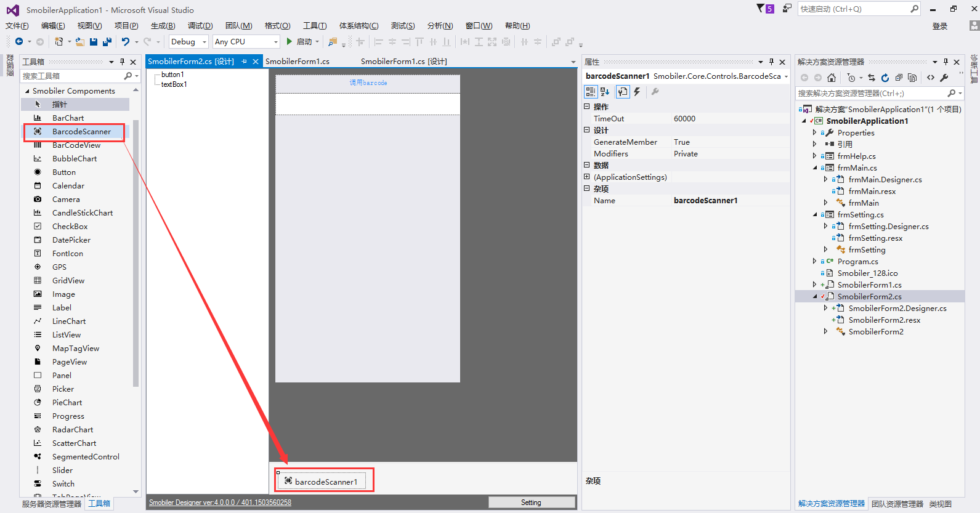Click the Quick Launch search box

tap(854, 9)
